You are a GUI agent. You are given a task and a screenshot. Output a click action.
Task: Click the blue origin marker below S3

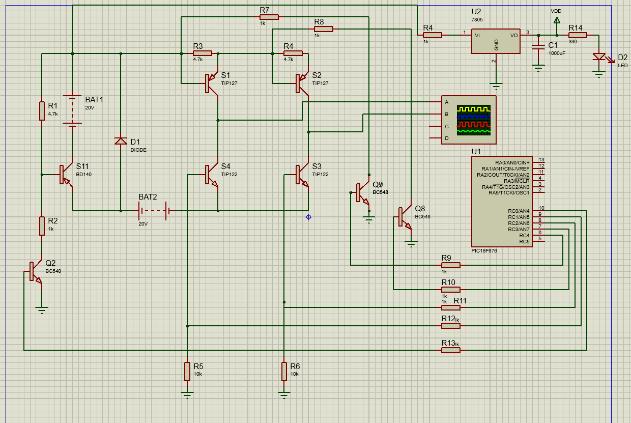pos(309,217)
